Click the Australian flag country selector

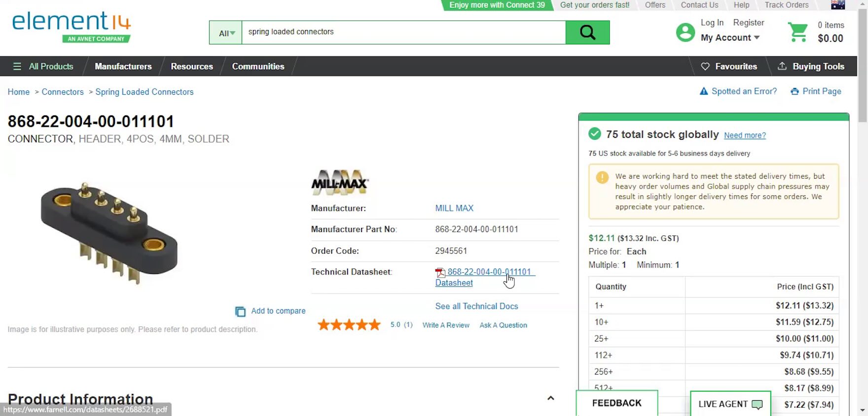point(838,5)
